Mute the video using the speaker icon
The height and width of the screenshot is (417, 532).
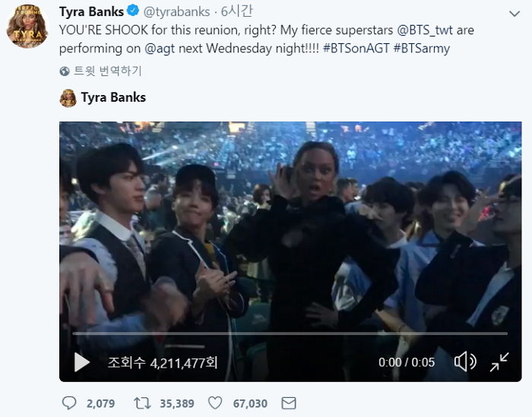click(x=464, y=362)
